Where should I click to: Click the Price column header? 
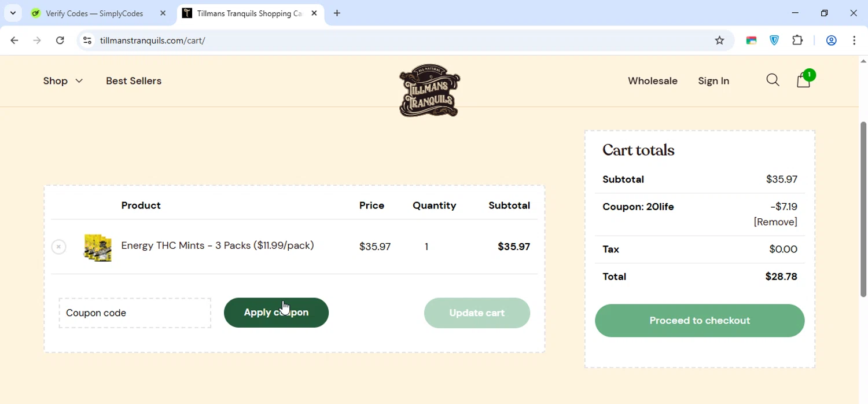(372, 205)
